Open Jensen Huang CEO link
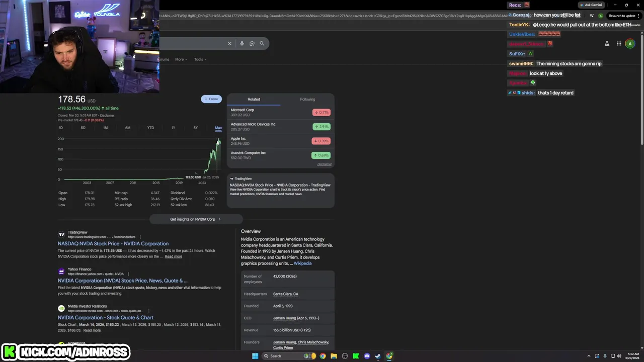This screenshot has width=644, height=362. point(285,318)
